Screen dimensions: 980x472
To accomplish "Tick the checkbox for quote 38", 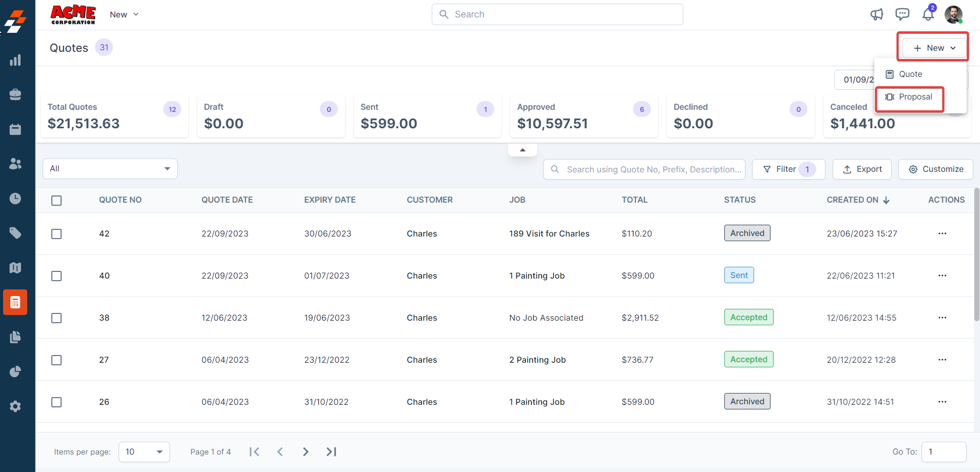I will (x=56, y=318).
